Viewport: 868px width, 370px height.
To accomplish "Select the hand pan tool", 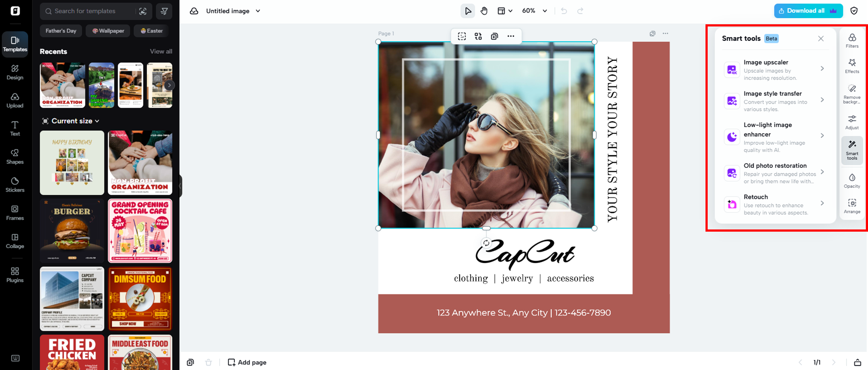I will coord(484,11).
